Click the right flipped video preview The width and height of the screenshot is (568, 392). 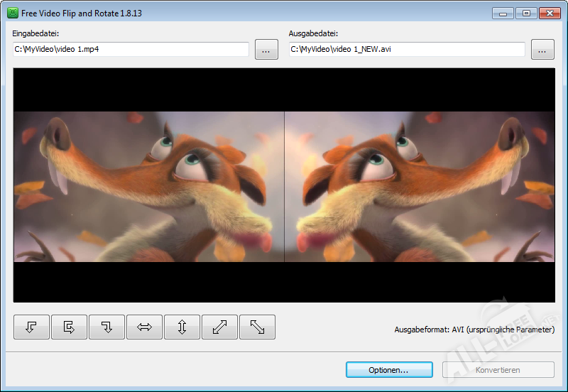[x=419, y=186]
